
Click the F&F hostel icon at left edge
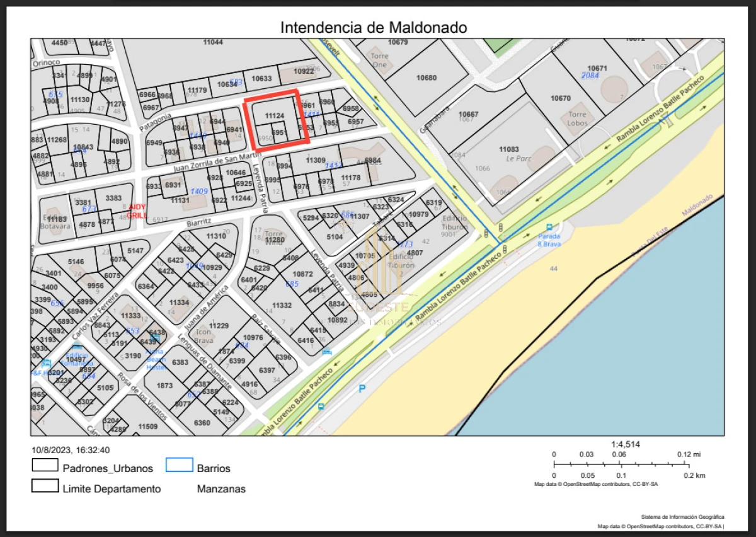pos(45,364)
